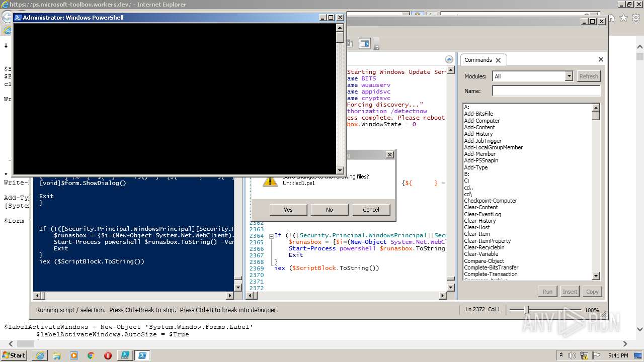Close the Commands tab
The image size is (644, 362).
coord(498,60)
